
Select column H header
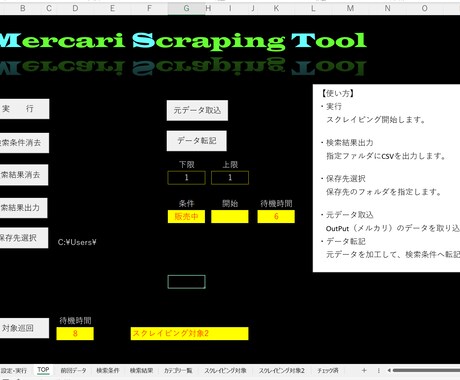pyautogui.click(x=208, y=8)
